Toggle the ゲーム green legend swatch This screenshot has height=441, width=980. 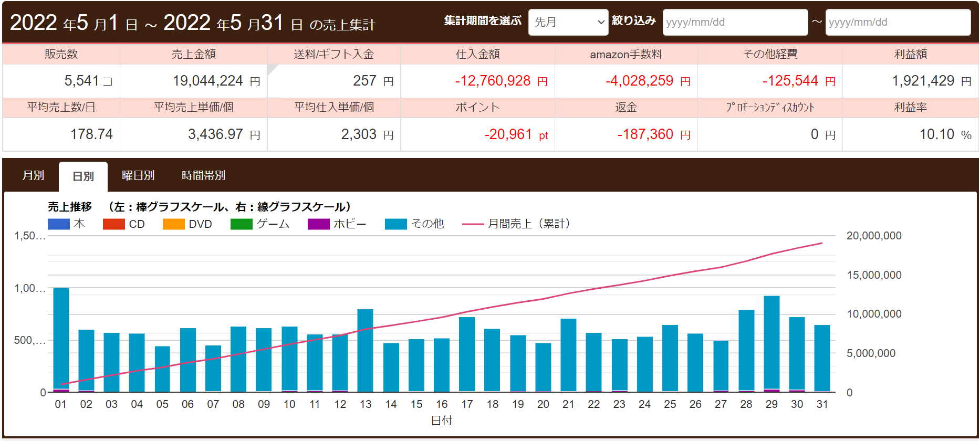pos(241,224)
